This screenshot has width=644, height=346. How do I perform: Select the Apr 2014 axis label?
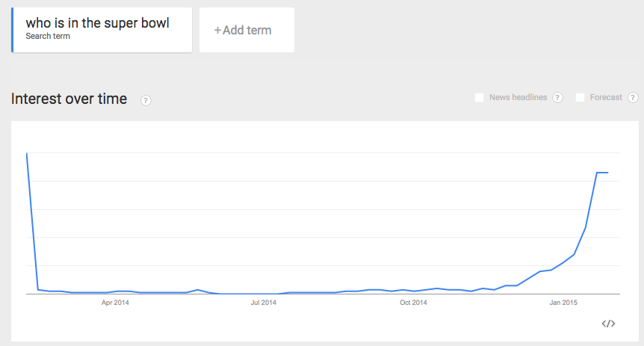tap(115, 303)
